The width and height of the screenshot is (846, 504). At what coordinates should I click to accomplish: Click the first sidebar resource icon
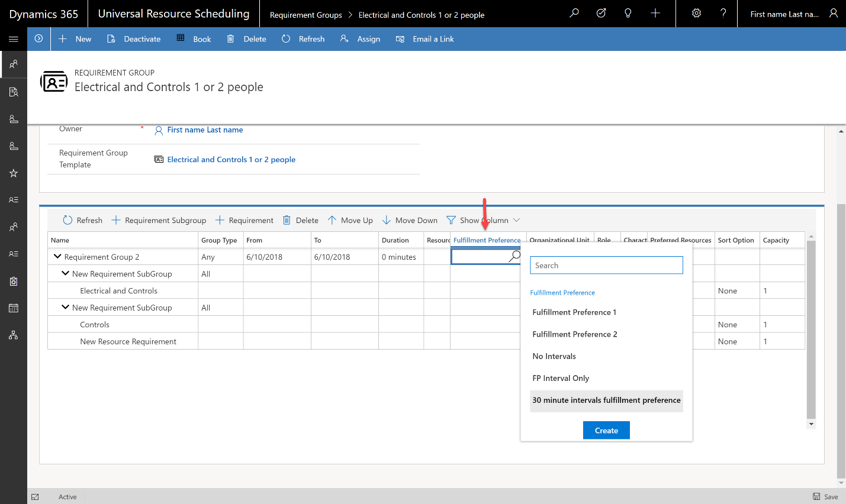tap(14, 64)
